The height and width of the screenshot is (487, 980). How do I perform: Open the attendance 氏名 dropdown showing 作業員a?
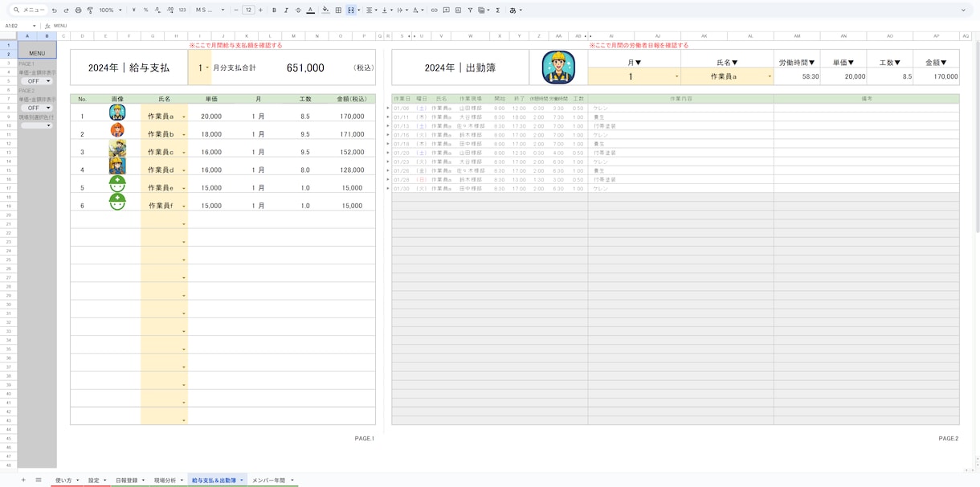pos(770,77)
